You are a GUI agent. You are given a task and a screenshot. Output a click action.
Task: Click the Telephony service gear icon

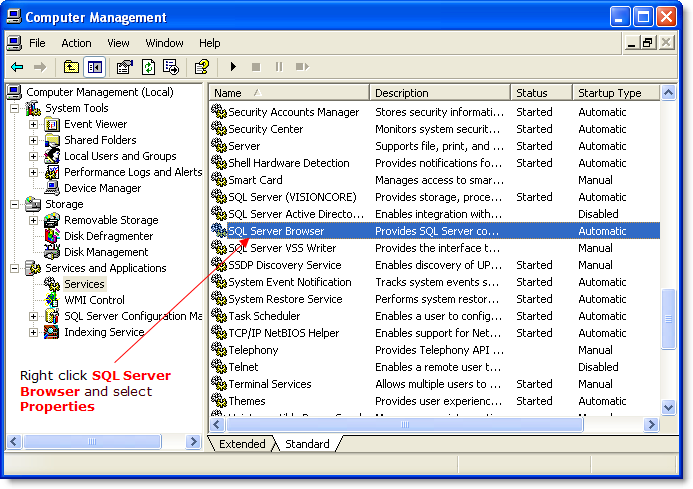(x=219, y=349)
